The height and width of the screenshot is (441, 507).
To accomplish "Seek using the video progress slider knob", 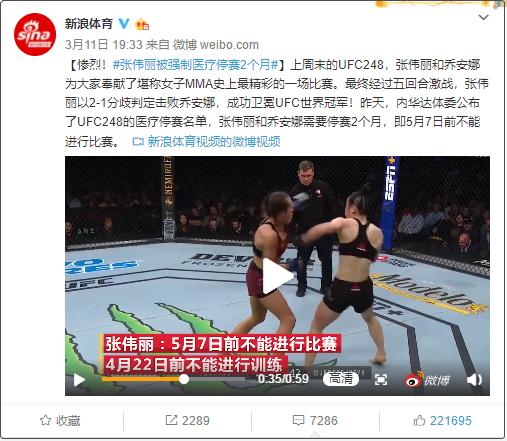I will [184, 379].
